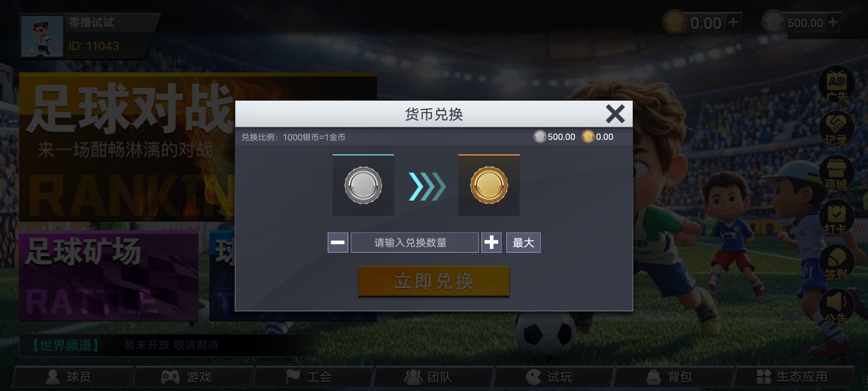The width and height of the screenshot is (868, 391).
Task: Select the silver coin icon tile
Action: pyautogui.click(x=363, y=185)
